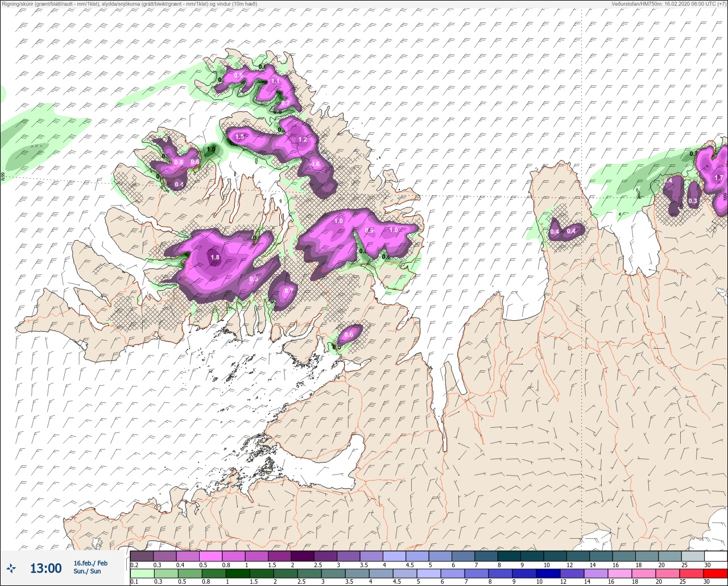Click the four-point star icon beside 13:00
This screenshot has width=728, height=586.
[x=11, y=568]
